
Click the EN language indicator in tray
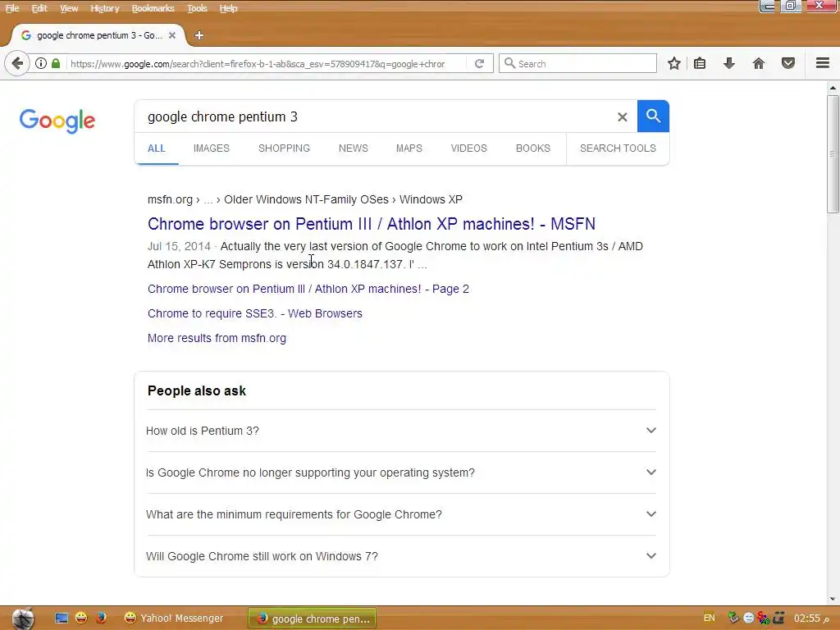710,619
